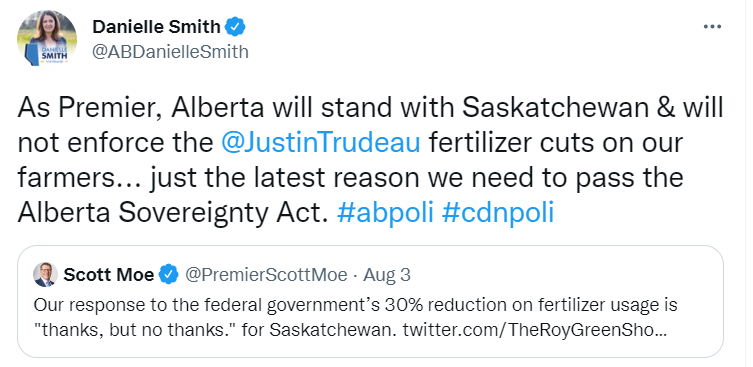The height and width of the screenshot is (367, 753).
Task: Open the @PremierScottMoe handle
Action: (x=267, y=275)
